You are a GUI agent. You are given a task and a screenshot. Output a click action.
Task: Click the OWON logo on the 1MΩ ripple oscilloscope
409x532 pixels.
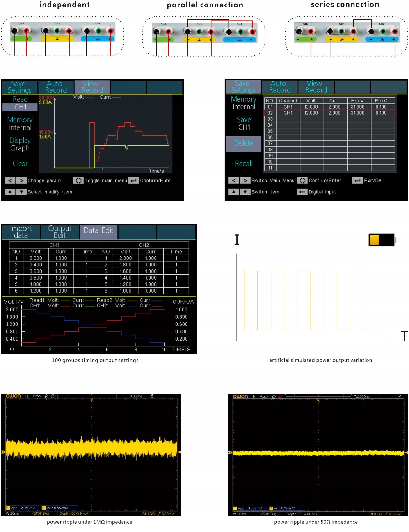tap(13, 396)
